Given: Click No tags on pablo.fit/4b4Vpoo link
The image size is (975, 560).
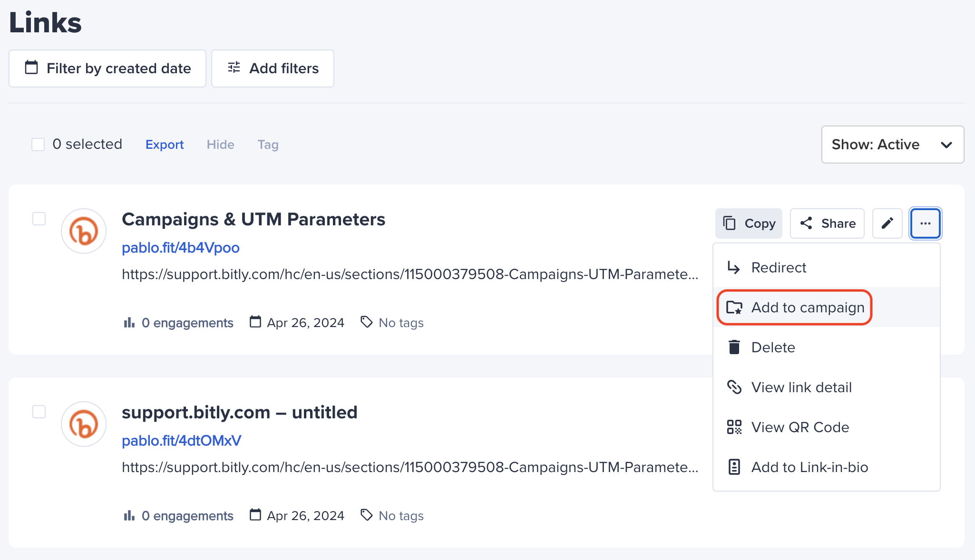Looking at the screenshot, I should (392, 323).
